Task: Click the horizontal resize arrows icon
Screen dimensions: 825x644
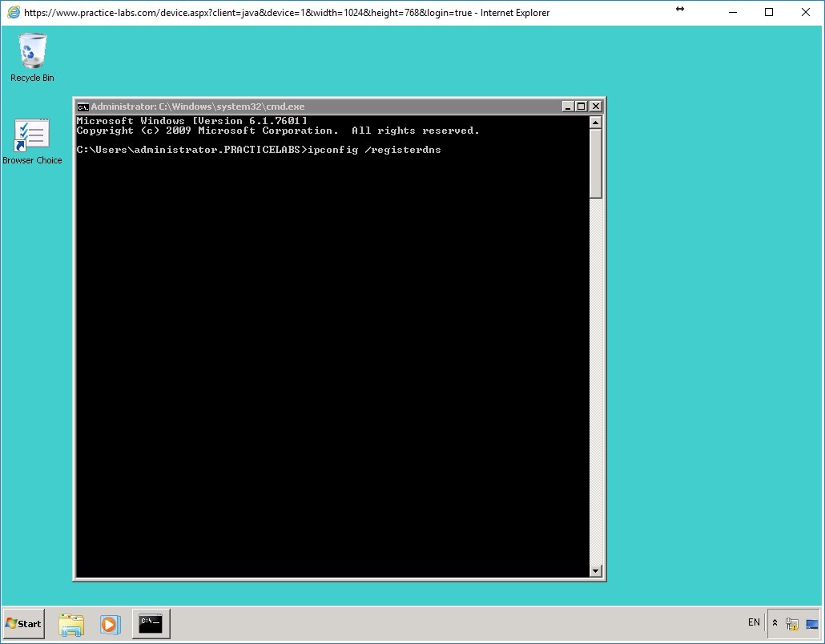Action: click(680, 10)
